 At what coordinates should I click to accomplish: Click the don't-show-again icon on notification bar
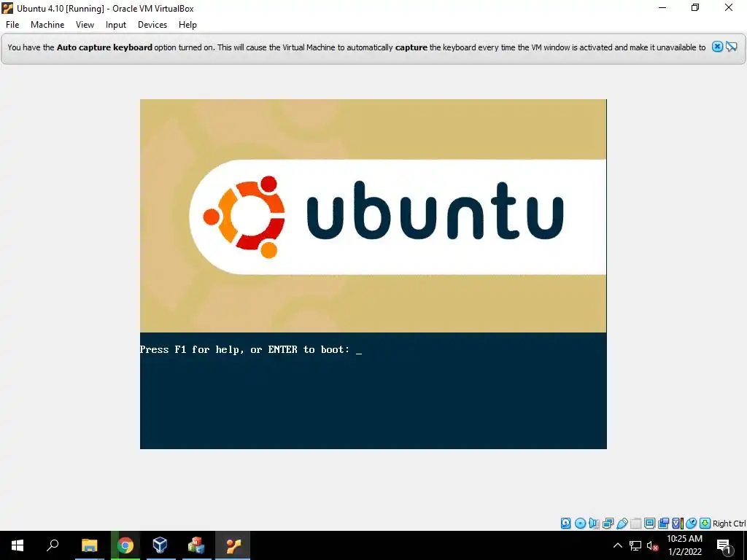(731, 47)
